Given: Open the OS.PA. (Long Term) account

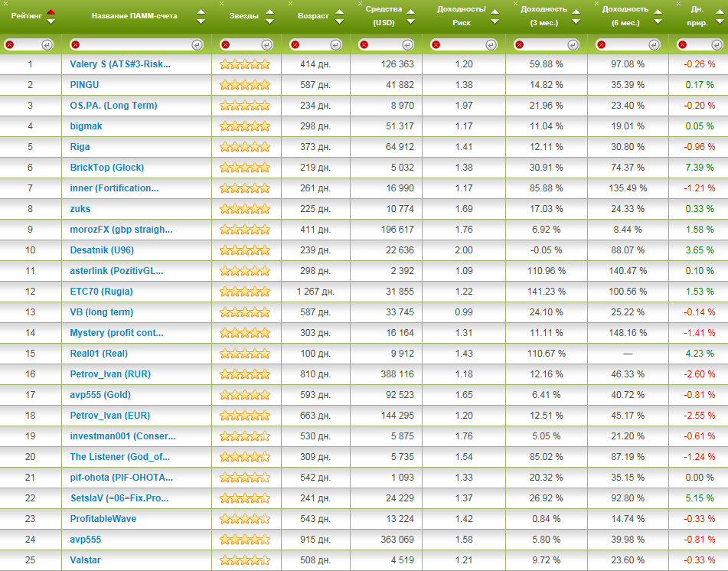Looking at the screenshot, I should pyautogui.click(x=114, y=106).
